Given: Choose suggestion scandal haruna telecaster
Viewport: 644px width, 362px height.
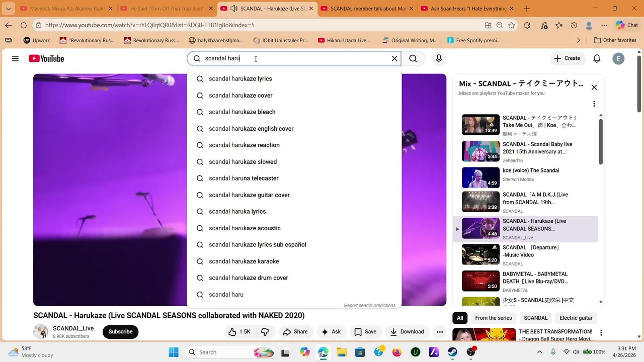Looking at the screenshot, I should [x=294, y=178].
